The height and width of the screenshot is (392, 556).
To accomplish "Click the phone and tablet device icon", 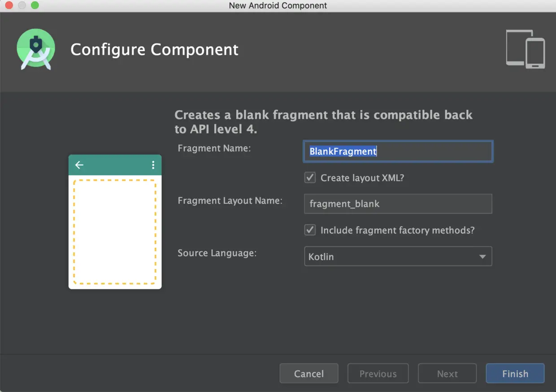I will pyautogui.click(x=526, y=49).
